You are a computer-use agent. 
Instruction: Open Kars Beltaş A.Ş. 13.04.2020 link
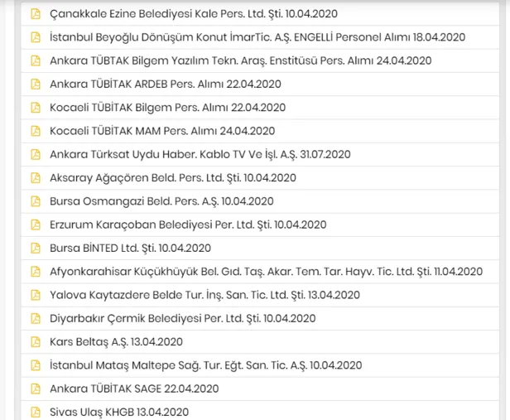pos(116,341)
